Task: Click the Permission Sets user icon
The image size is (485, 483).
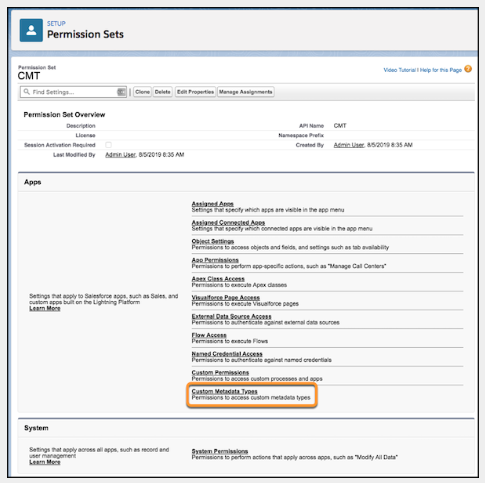Action: [x=31, y=30]
